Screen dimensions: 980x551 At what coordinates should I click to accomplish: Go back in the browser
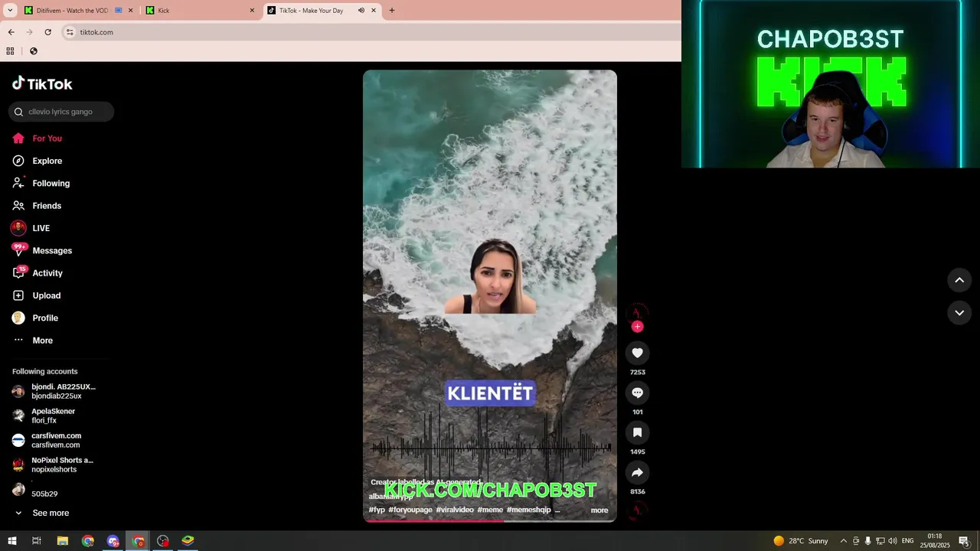click(11, 32)
